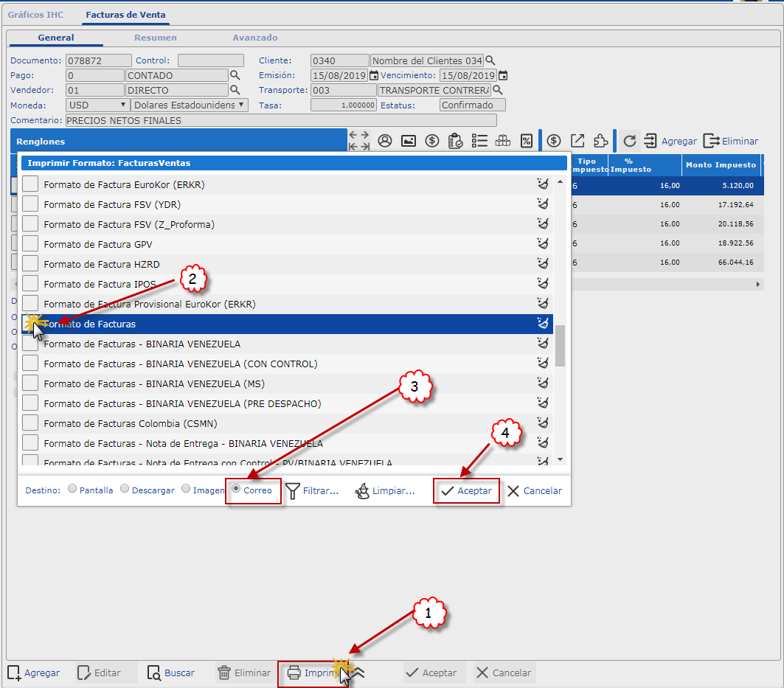Click the puzzle piece plugin icon
784x688 pixels.
(x=601, y=141)
